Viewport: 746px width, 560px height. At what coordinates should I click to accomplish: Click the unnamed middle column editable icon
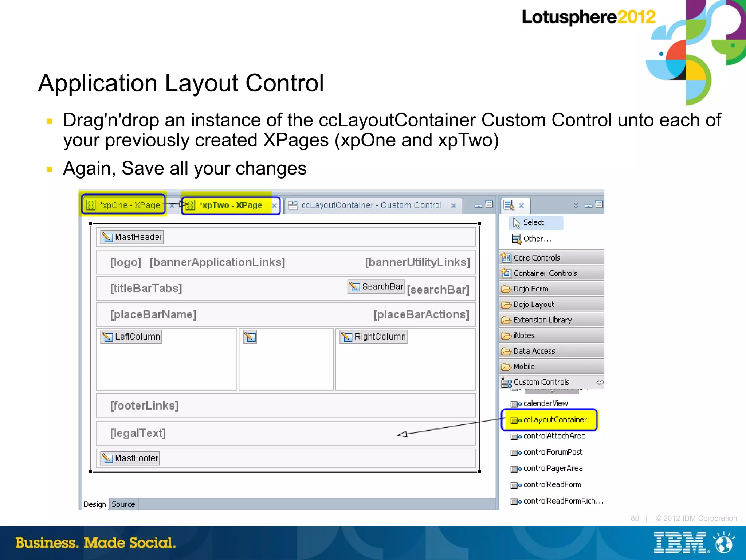[x=250, y=337]
